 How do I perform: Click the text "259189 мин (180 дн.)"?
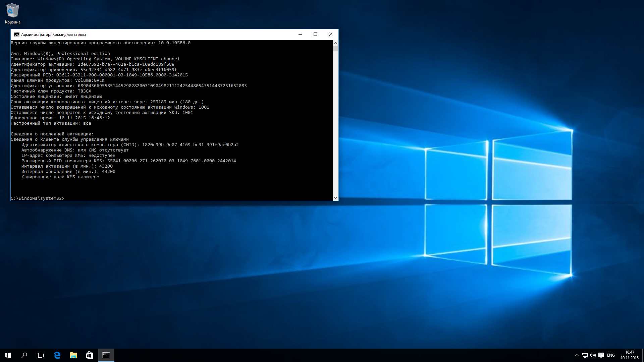(177, 102)
